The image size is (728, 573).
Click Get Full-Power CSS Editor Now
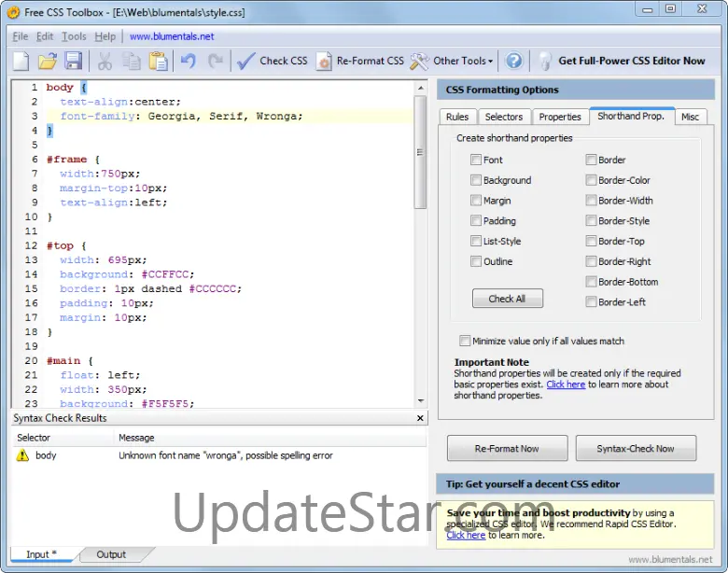[622, 61]
